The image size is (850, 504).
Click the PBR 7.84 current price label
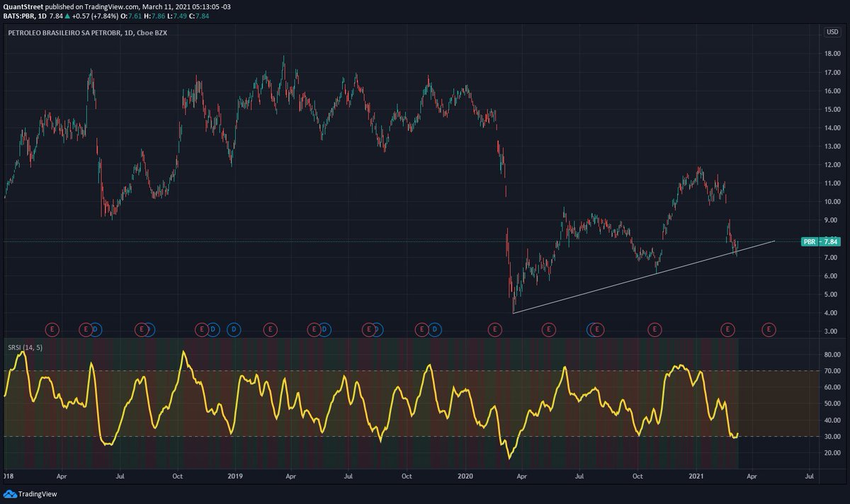tap(821, 241)
